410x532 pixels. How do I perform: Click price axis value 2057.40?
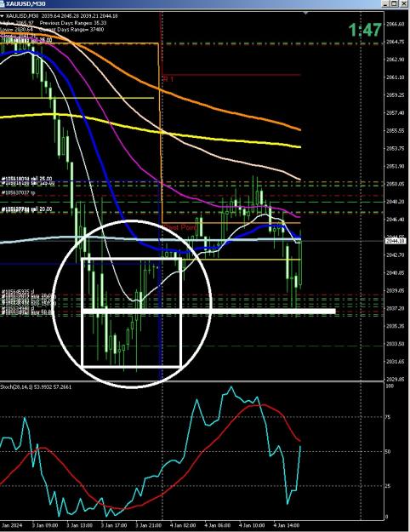[x=395, y=112]
